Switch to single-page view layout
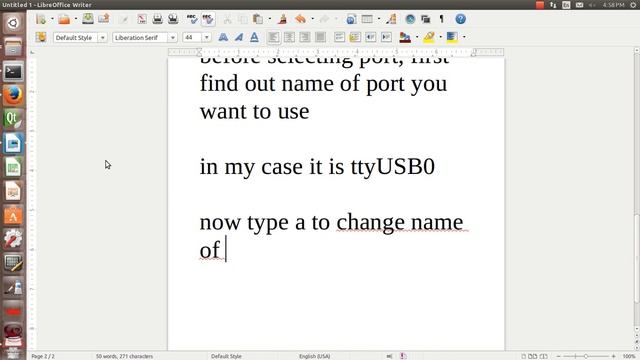This screenshot has width=640, height=360. [x=524, y=356]
